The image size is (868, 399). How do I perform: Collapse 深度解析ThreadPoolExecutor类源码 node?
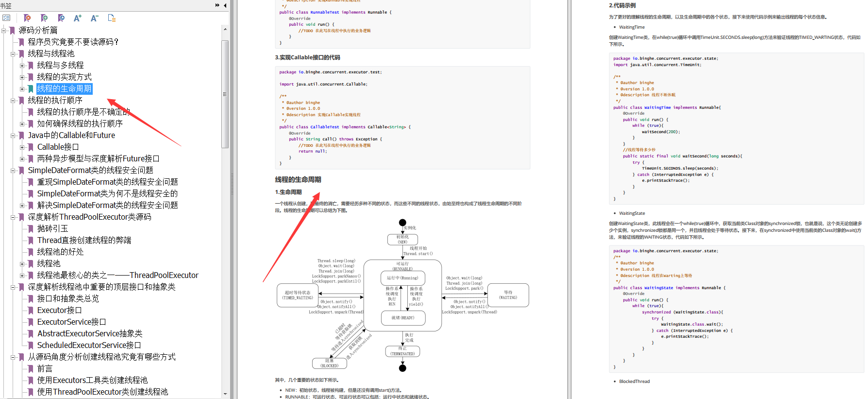[13, 217]
